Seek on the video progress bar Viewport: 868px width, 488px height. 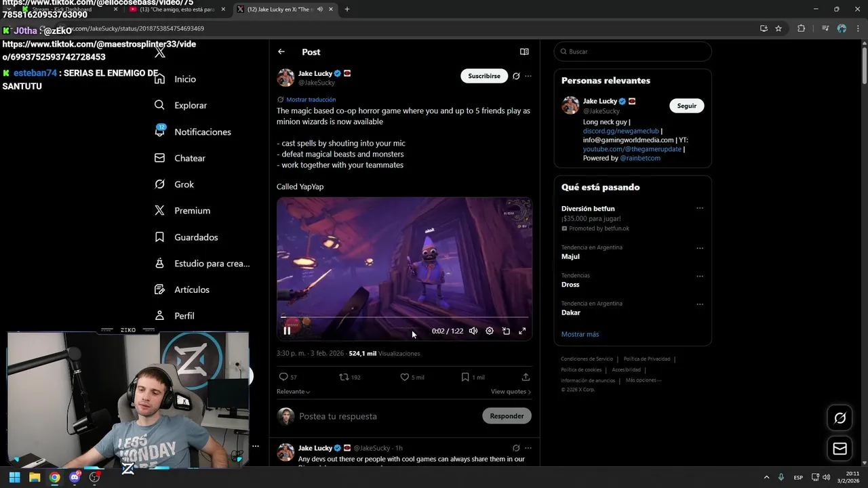pyautogui.click(x=404, y=317)
